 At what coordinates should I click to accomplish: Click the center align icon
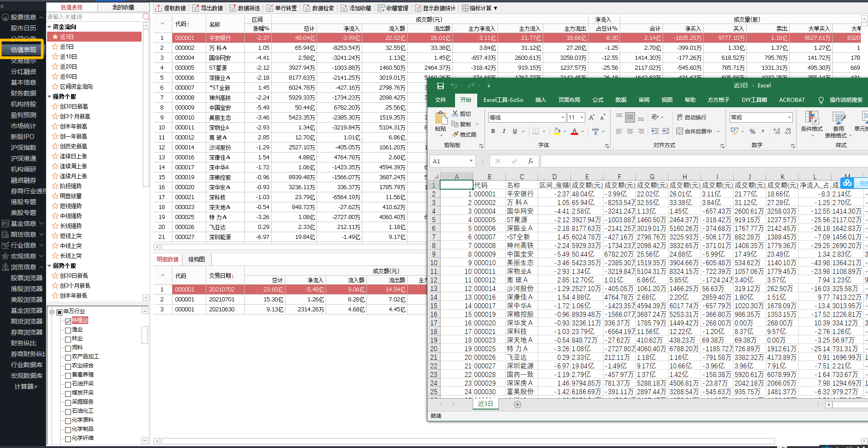[x=630, y=131]
